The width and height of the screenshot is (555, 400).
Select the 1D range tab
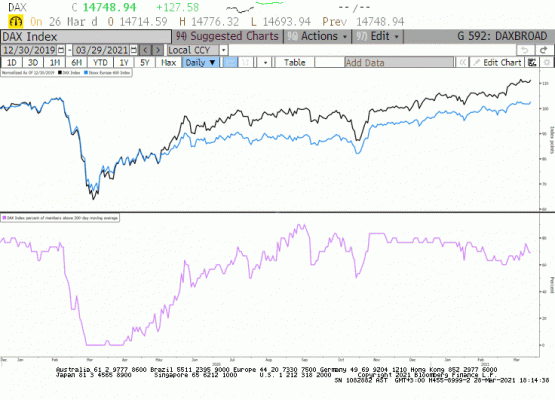[12, 63]
